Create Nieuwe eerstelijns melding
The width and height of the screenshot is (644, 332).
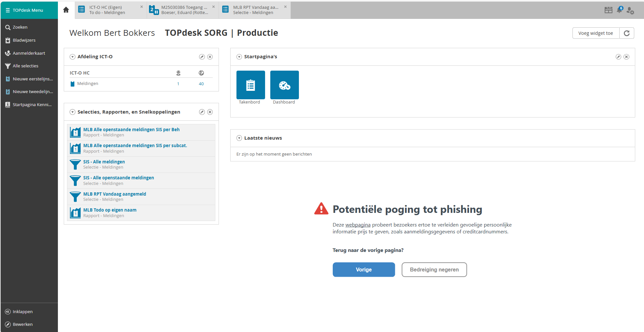click(29, 79)
